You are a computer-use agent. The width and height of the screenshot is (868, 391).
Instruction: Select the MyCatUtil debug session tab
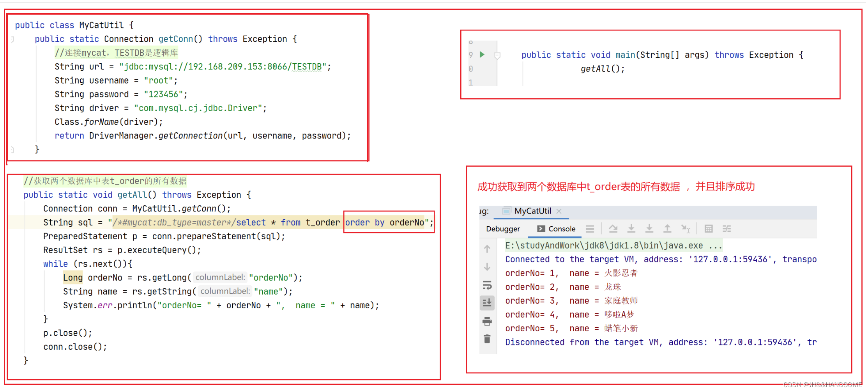pyautogui.click(x=532, y=211)
